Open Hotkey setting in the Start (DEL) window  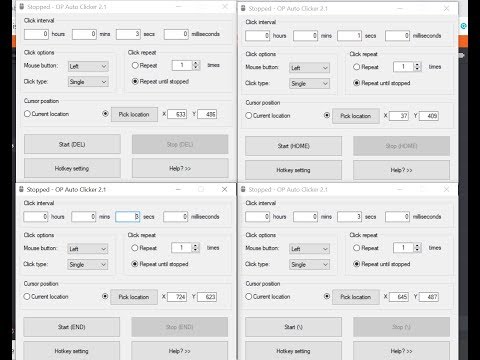tap(72, 168)
